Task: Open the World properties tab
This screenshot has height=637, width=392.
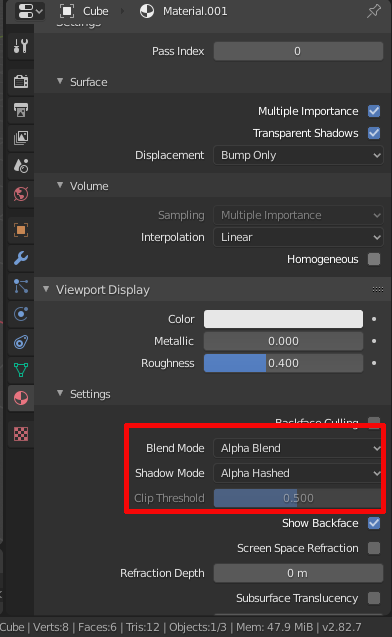Action: [x=21, y=194]
